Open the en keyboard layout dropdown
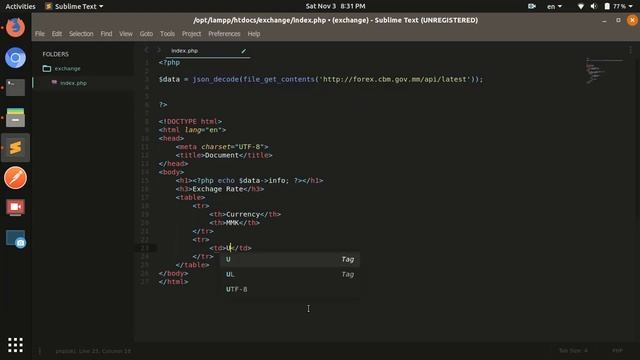Image resolution: width=640 pixels, height=360 pixels. point(554,6)
